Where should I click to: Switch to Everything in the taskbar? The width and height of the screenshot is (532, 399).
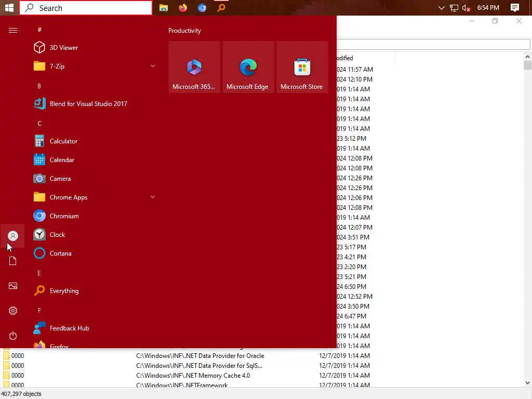tap(221, 7)
